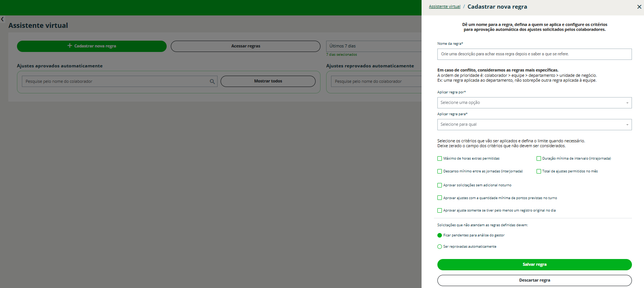Click the back chevron arrow icon

coord(2,19)
